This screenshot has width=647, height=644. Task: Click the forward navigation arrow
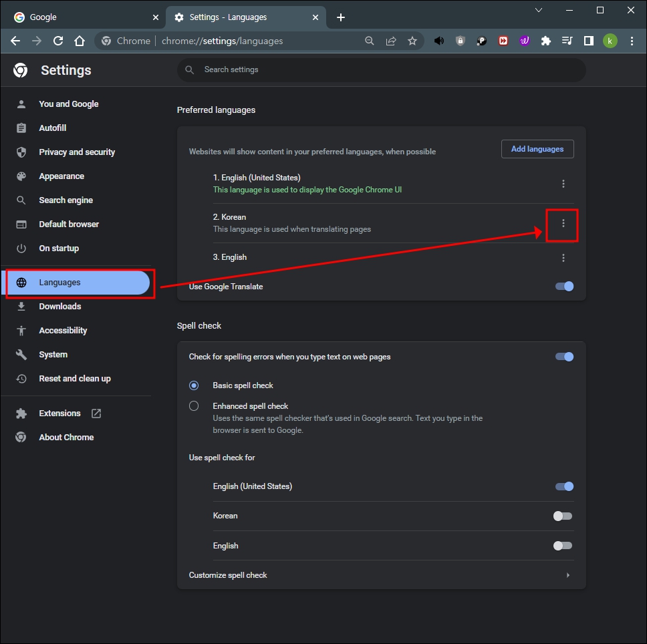point(37,41)
